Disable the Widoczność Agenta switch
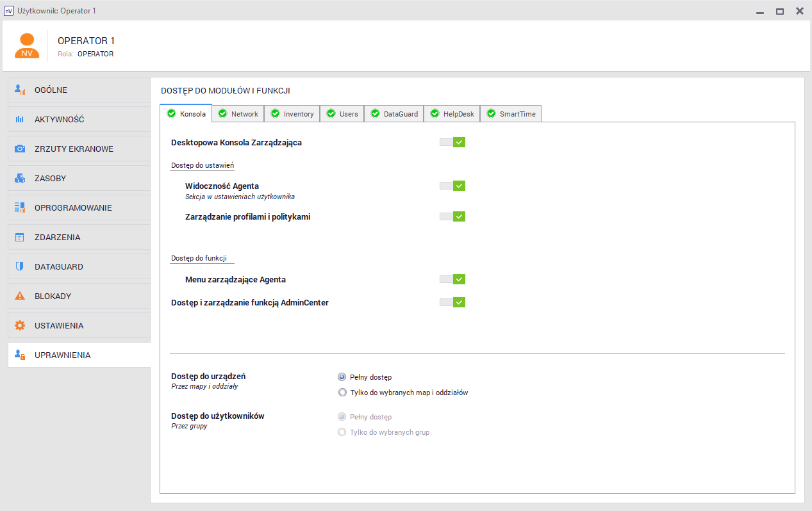Image resolution: width=812 pixels, height=511 pixels. coord(452,186)
